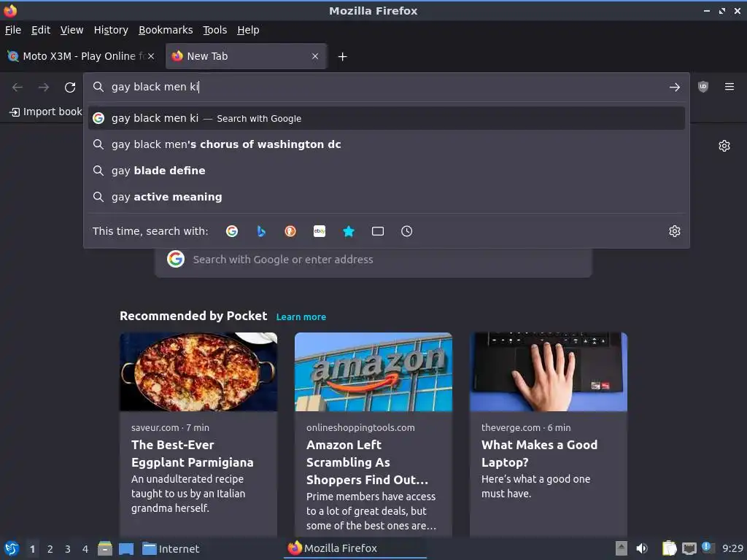Go forward with the forward arrow
747x560 pixels.
click(43, 87)
